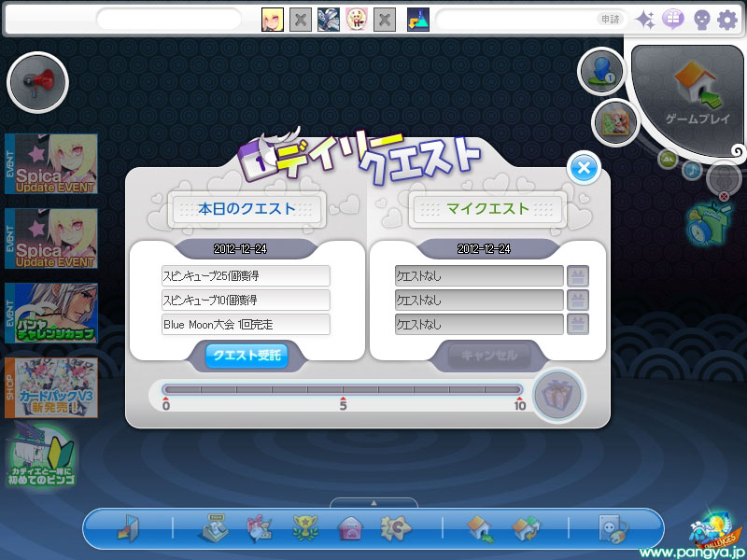Click the gift icon beside third クエストなし
This screenshot has width=747, height=560.
578,324
